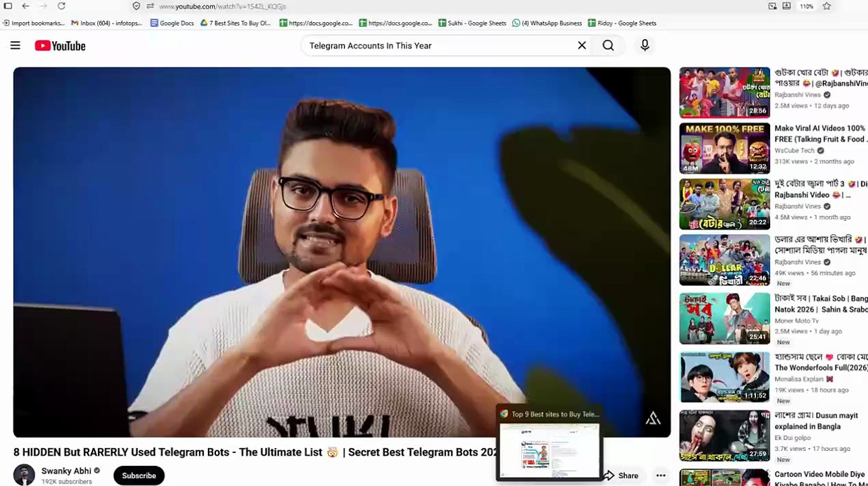
Task: Open Swanky Abhi channel name
Action: point(66,470)
